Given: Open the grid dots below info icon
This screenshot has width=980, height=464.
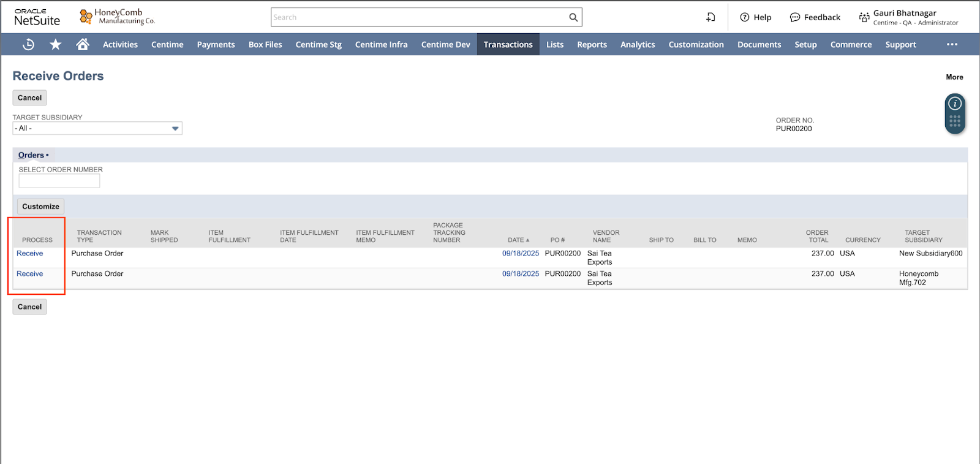Looking at the screenshot, I should coord(955,121).
